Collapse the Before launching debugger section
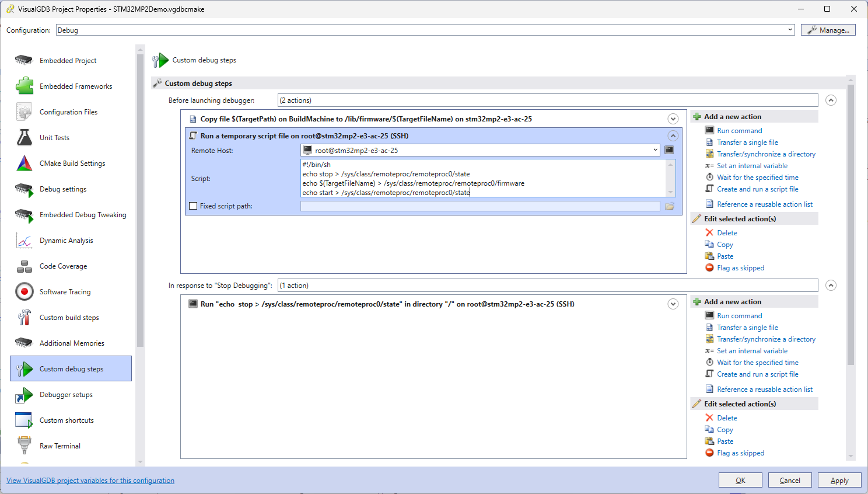868x494 pixels. [x=831, y=100]
